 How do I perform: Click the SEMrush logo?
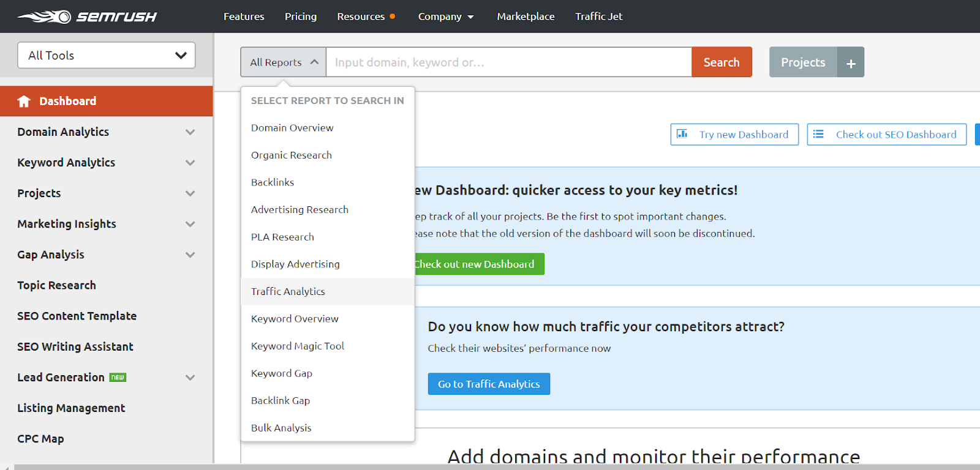pos(87,17)
